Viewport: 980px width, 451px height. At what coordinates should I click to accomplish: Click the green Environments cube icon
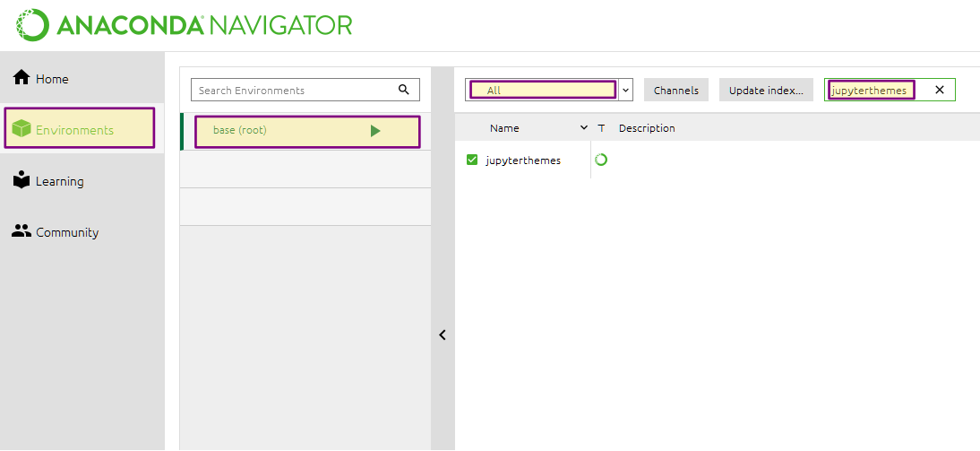point(21,129)
